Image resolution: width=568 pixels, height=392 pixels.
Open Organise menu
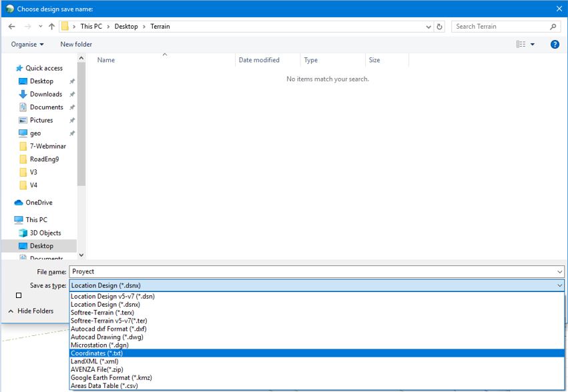pyautogui.click(x=27, y=44)
